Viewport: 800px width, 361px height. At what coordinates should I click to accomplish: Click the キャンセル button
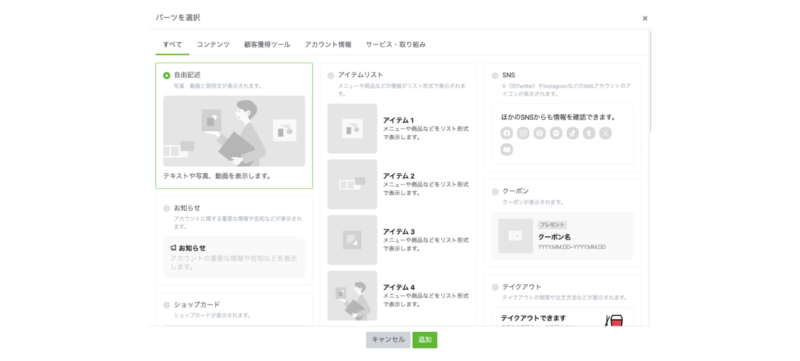(388, 340)
